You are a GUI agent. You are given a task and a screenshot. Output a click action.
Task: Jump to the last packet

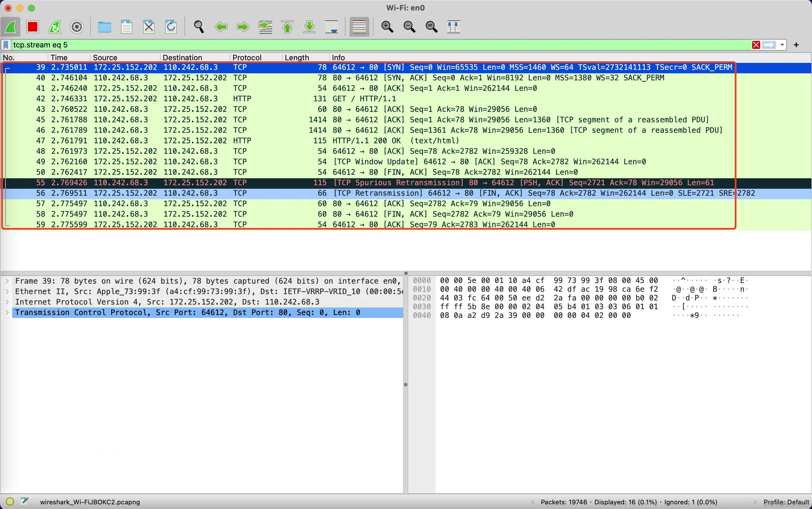(309, 26)
